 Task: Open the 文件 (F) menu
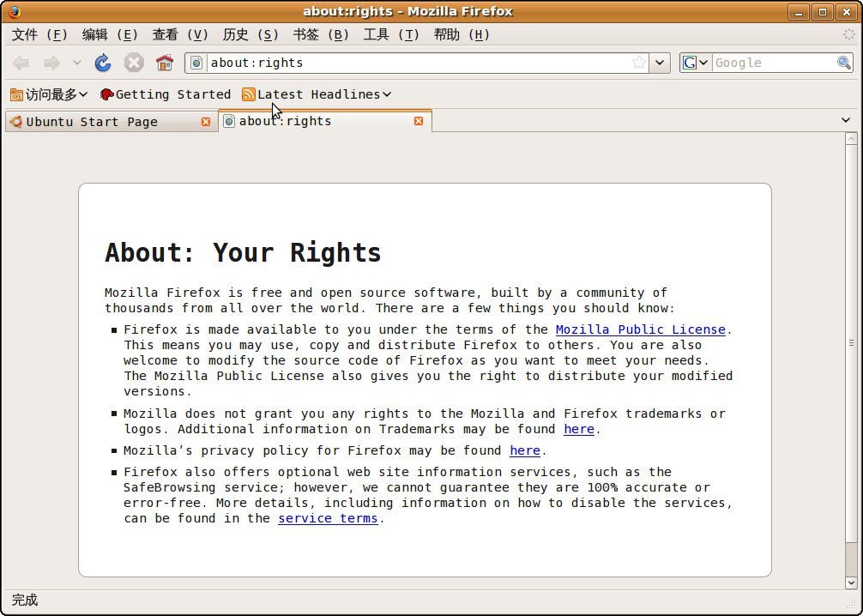pos(39,34)
